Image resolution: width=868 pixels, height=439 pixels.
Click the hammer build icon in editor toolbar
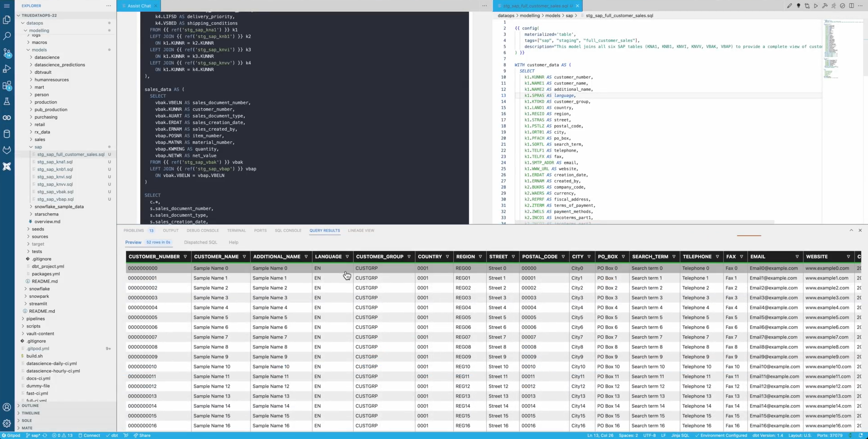825,6
